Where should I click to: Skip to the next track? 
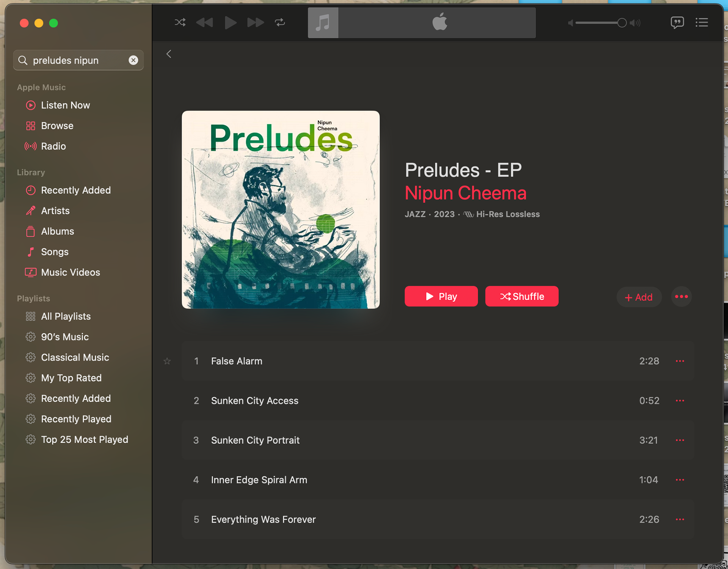pyautogui.click(x=256, y=22)
